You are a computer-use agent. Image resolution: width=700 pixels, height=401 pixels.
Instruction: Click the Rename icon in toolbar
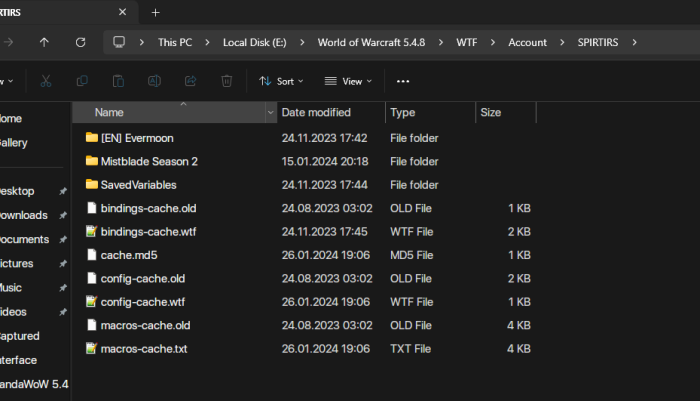(x=154, y=81)
